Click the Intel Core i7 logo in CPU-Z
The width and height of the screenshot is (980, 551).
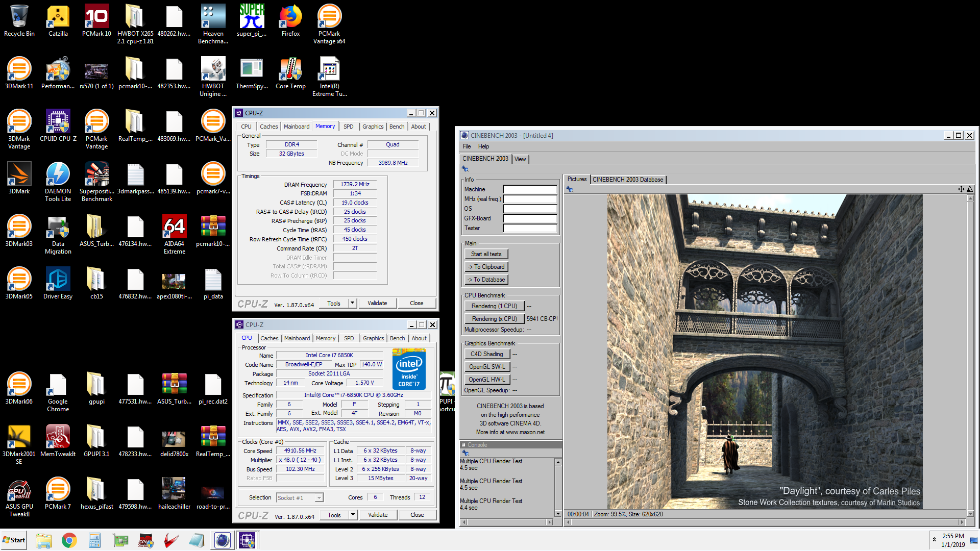coord(409,369)
